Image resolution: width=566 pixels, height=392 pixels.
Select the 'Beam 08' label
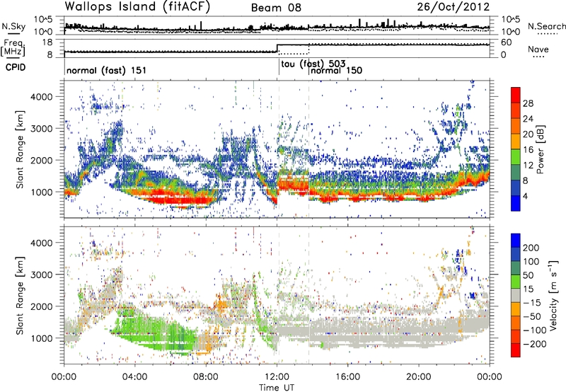[276, 8]
